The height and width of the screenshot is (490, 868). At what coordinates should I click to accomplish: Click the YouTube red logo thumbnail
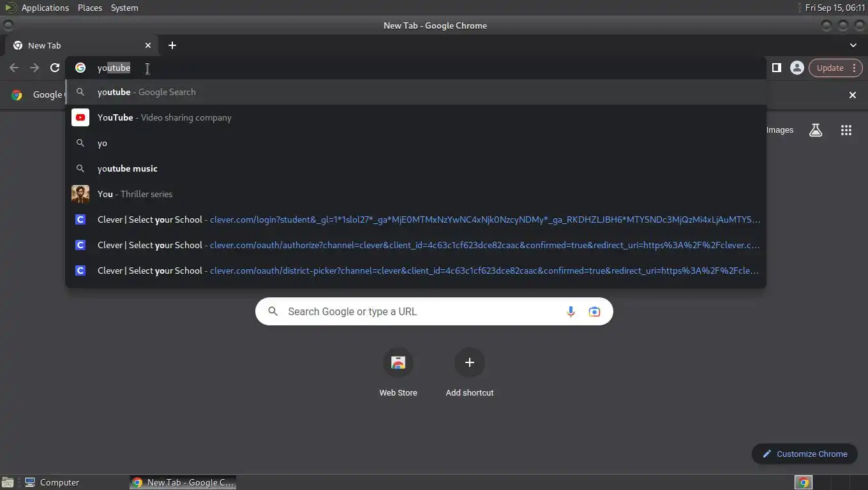80,117
